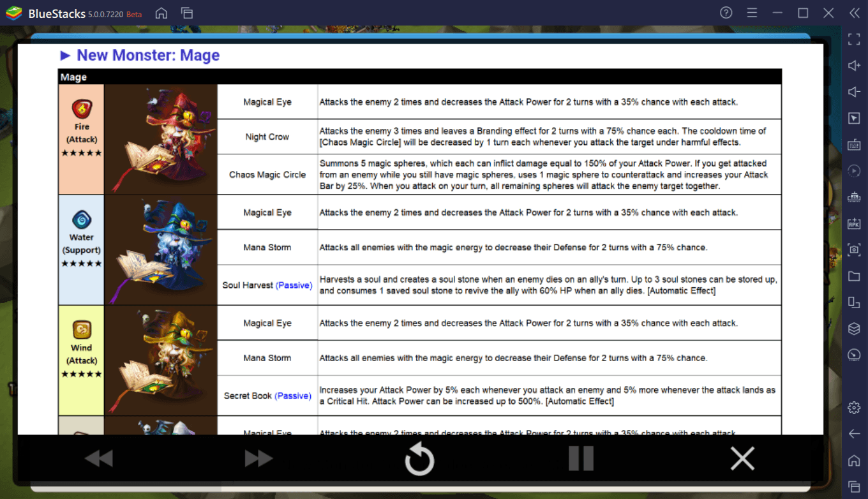Click the Chaos Magic Circle skill name
Viewport: 868px width, 499px height.
(267, 174)
